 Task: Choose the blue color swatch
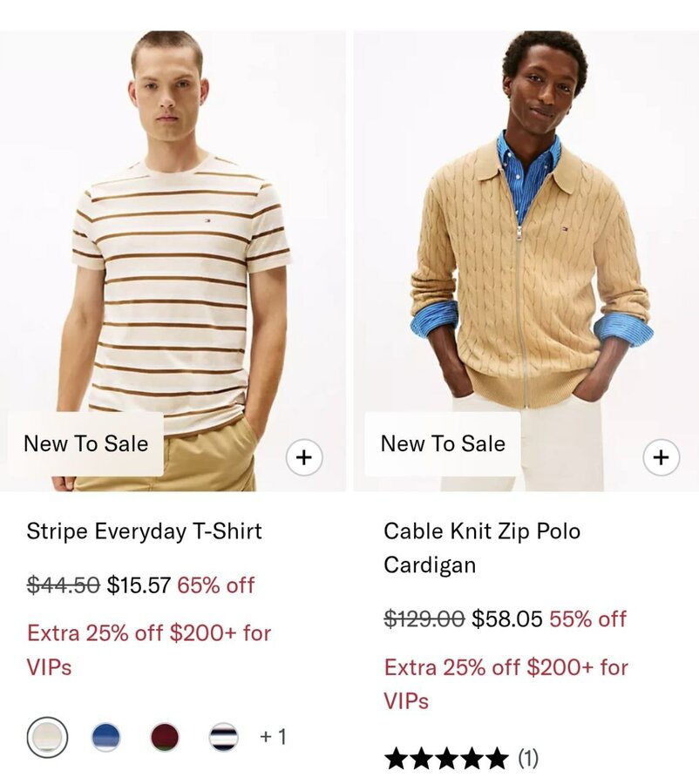[105, 738]
